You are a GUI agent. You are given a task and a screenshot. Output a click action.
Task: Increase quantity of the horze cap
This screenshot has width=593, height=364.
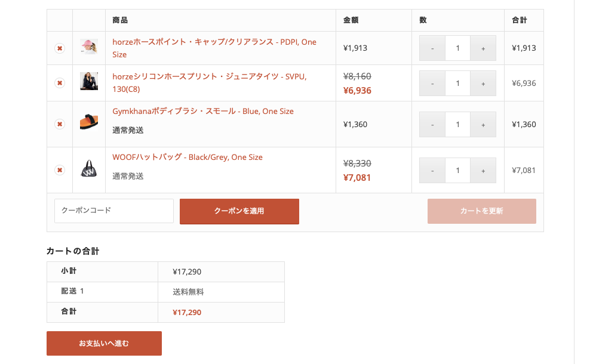(x=483, y=48)
